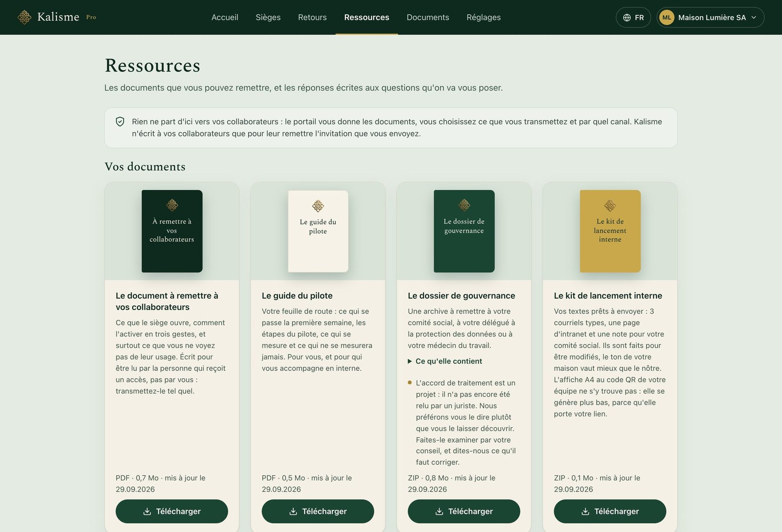Click the 'Le kit de lancement interne' card heading
This screenshot has width=782, height=532.
[608, 296]
